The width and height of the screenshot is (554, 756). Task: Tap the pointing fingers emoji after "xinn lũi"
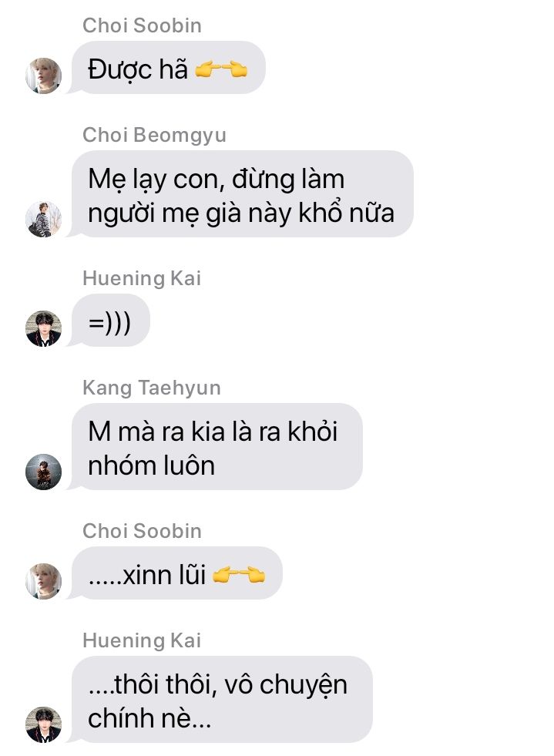point(239,575)
